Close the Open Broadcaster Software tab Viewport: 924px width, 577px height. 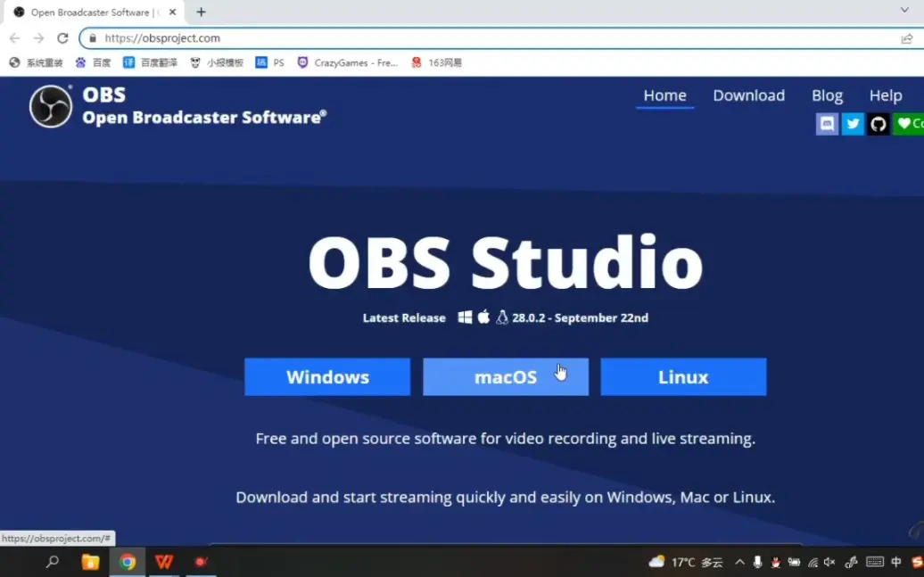click(173, 12)
